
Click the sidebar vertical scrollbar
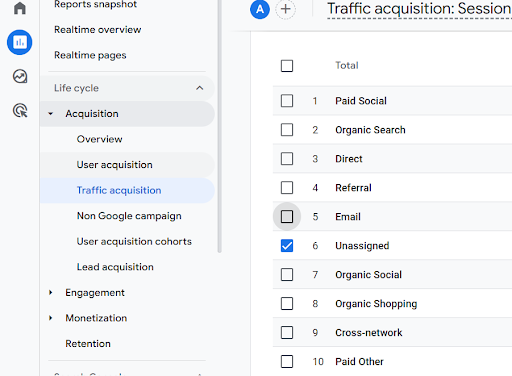(219, 126)
